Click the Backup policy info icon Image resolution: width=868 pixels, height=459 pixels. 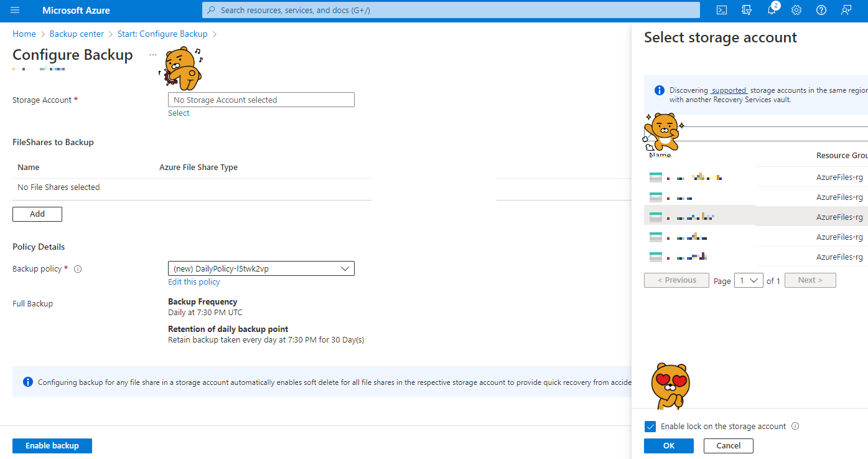click(78, 269)
